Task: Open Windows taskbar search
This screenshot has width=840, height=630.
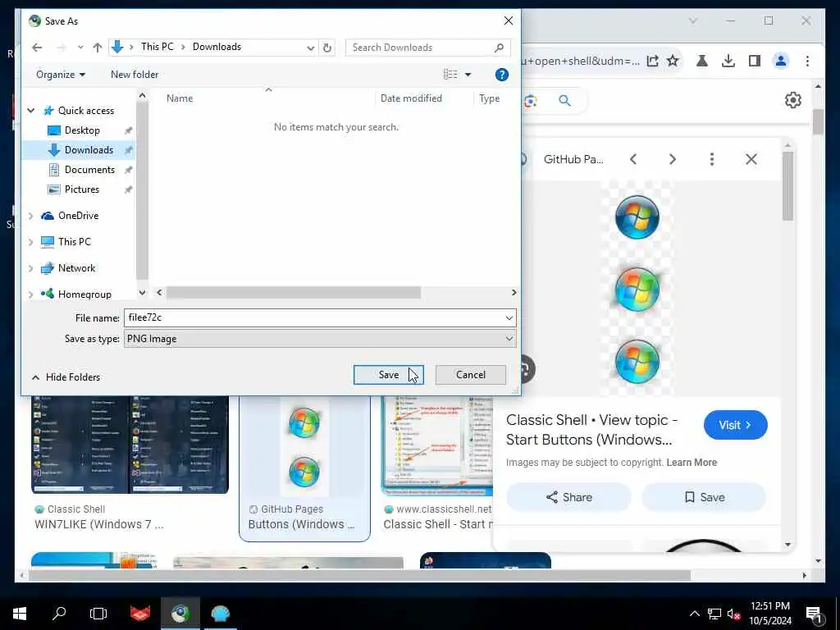Action: (x=59, y=614)
